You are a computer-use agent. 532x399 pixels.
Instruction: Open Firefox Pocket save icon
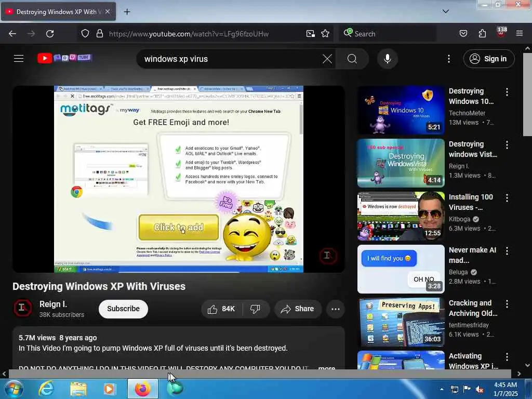[463, 34]
